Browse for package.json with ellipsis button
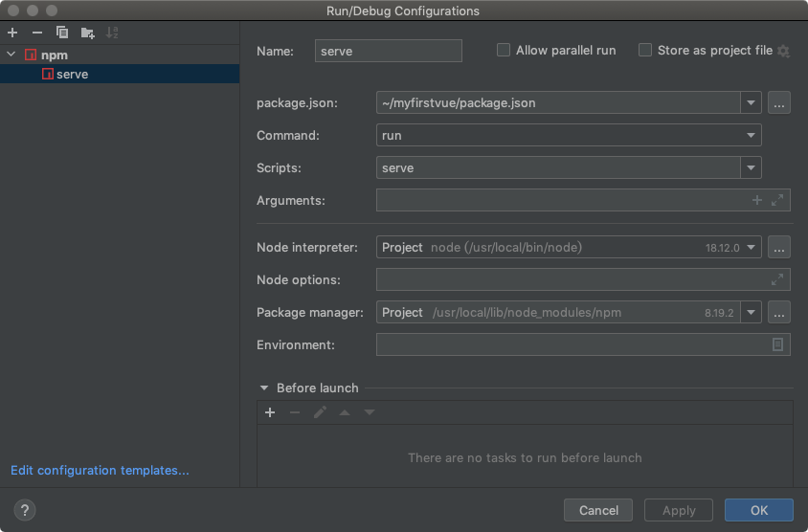 click(x=779, y=102)
